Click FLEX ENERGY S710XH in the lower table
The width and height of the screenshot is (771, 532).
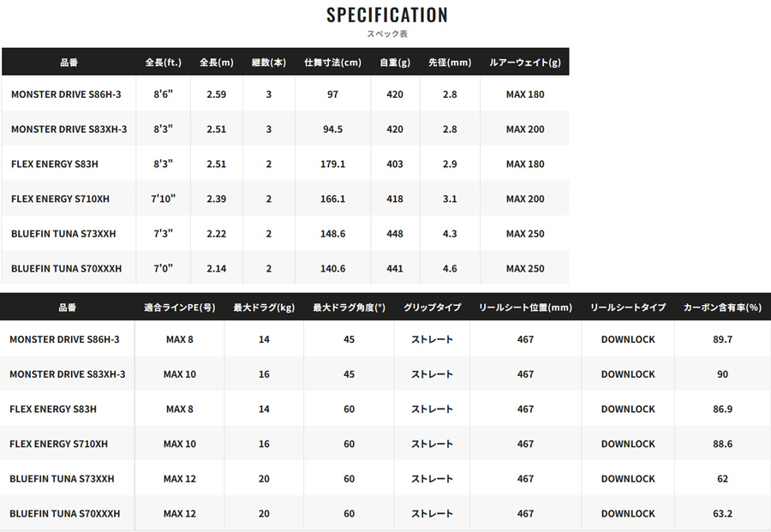tap(60, 444)
